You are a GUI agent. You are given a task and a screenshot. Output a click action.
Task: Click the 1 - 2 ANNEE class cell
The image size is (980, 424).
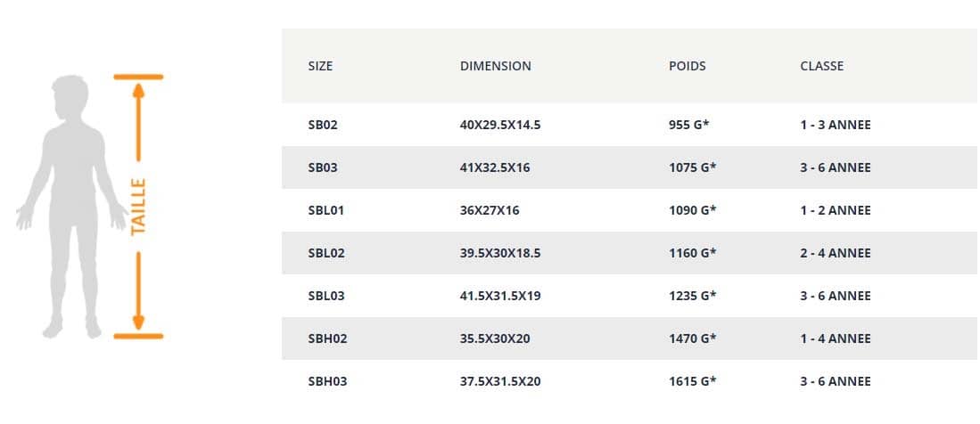coord(836,210)
